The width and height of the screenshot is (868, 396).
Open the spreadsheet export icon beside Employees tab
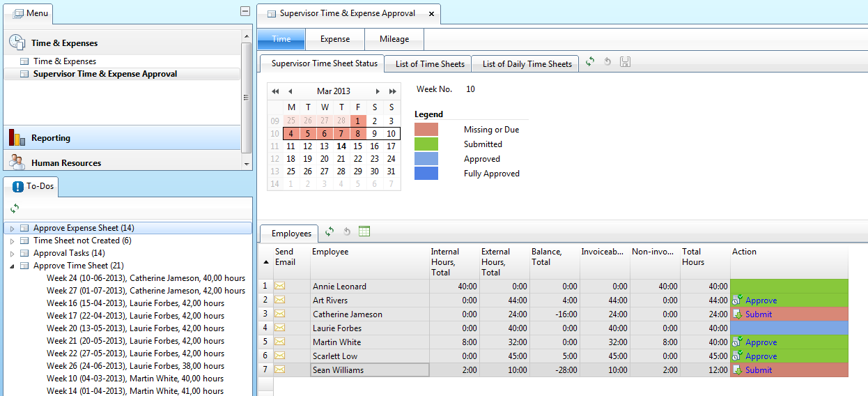[x=364, y=231]
